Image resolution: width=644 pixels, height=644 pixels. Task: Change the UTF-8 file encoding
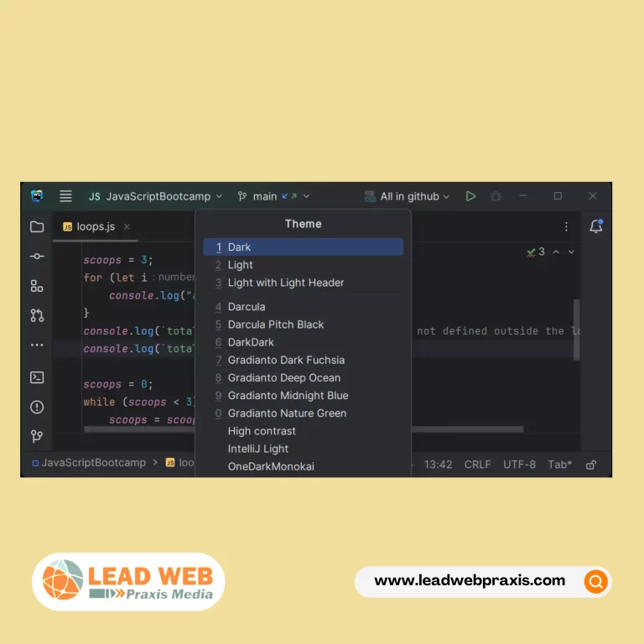pos(519,465)
